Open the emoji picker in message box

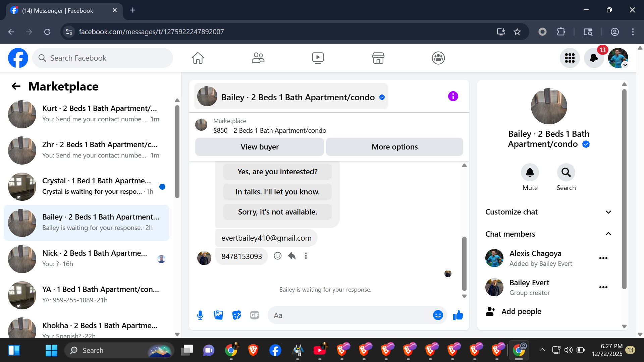438,315
